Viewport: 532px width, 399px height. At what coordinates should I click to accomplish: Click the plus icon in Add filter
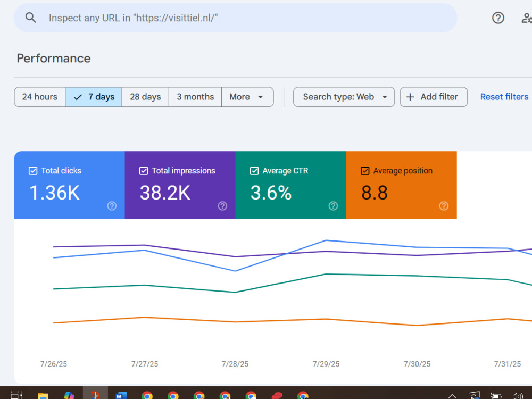(410, 97)
